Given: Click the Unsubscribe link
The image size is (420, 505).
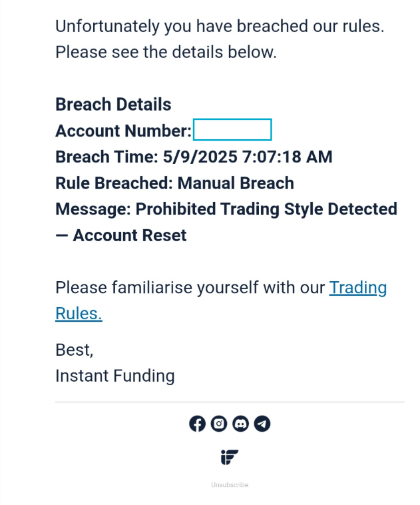Looking at the screenshot, I should pos(230,485).
